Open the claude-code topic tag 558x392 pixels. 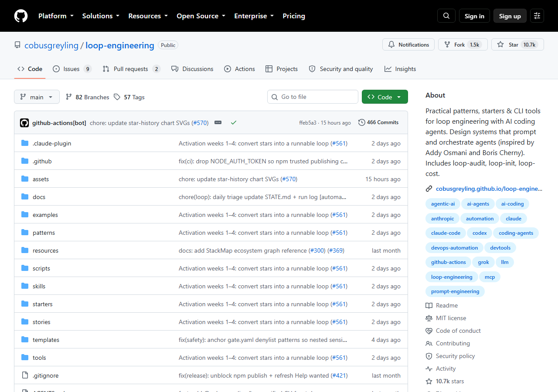[446, 233]
